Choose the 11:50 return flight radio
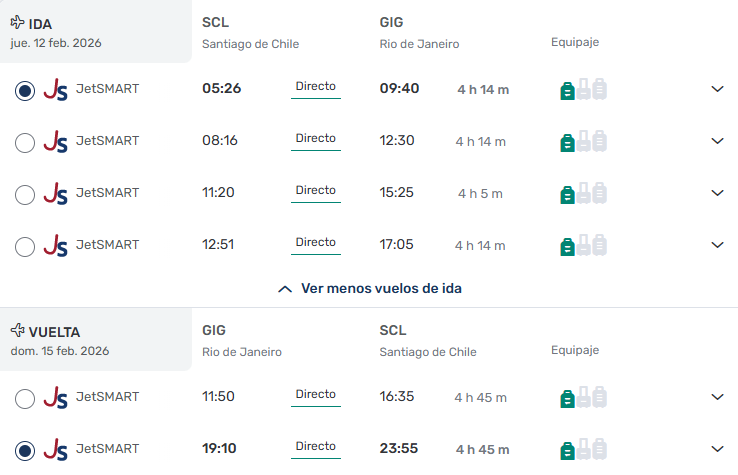 point(25,398)
